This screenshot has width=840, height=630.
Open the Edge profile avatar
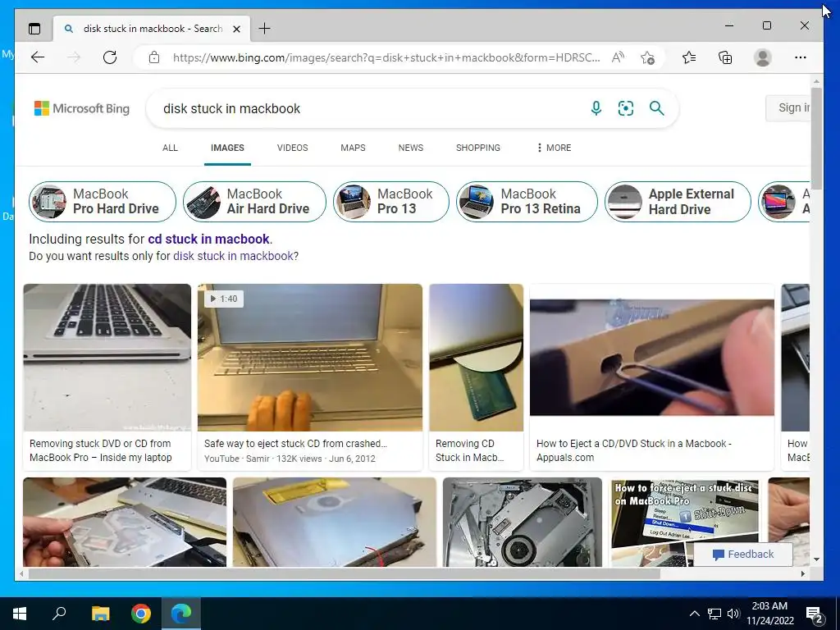click(762, 57)
